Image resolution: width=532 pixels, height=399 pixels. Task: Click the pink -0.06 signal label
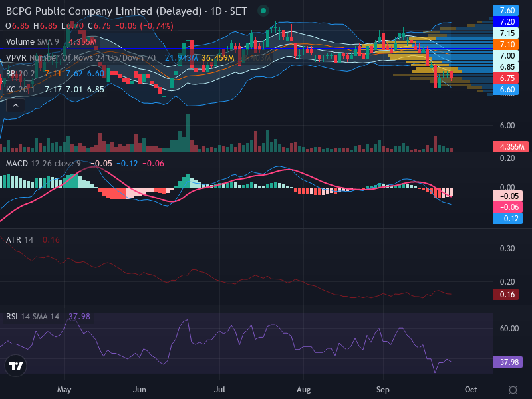[508, 207]
